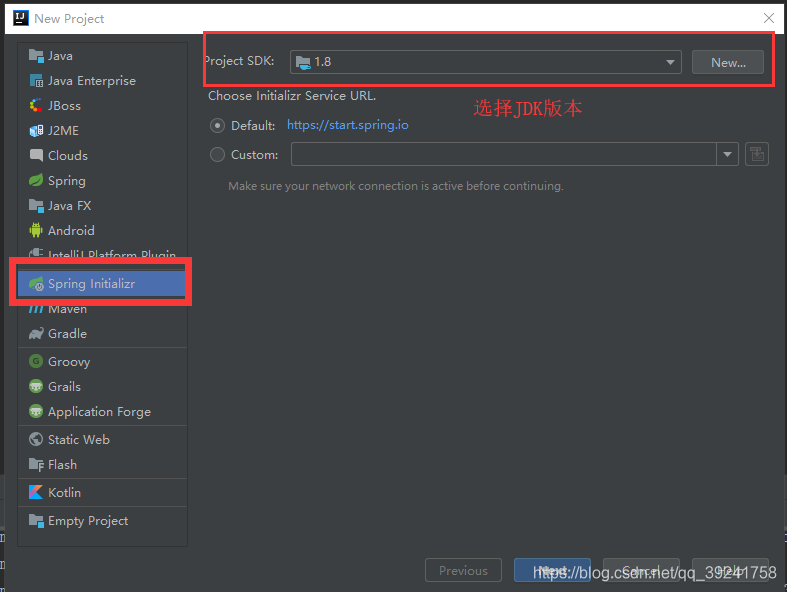Select Static Web list entry

click(102, 439)
